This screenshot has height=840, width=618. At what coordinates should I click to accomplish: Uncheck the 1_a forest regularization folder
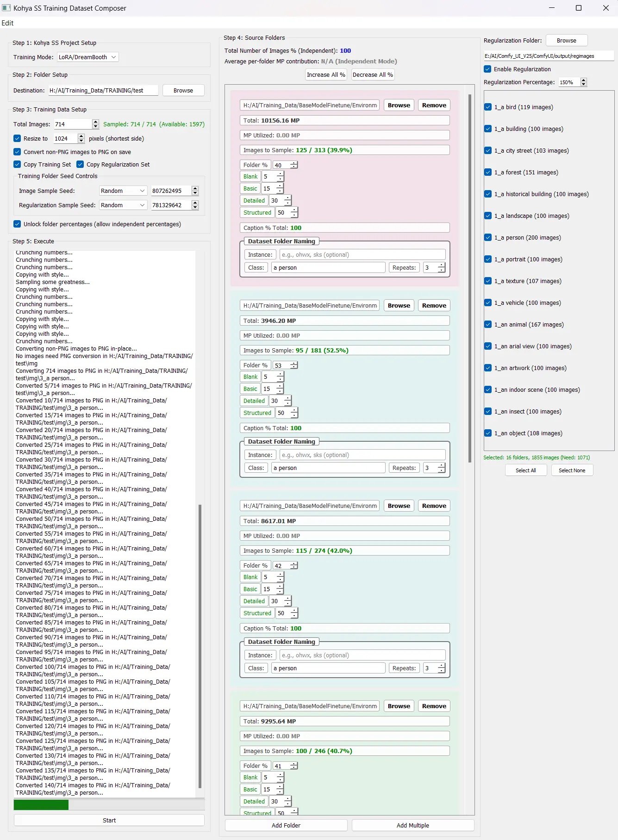[x=488, y=172]
